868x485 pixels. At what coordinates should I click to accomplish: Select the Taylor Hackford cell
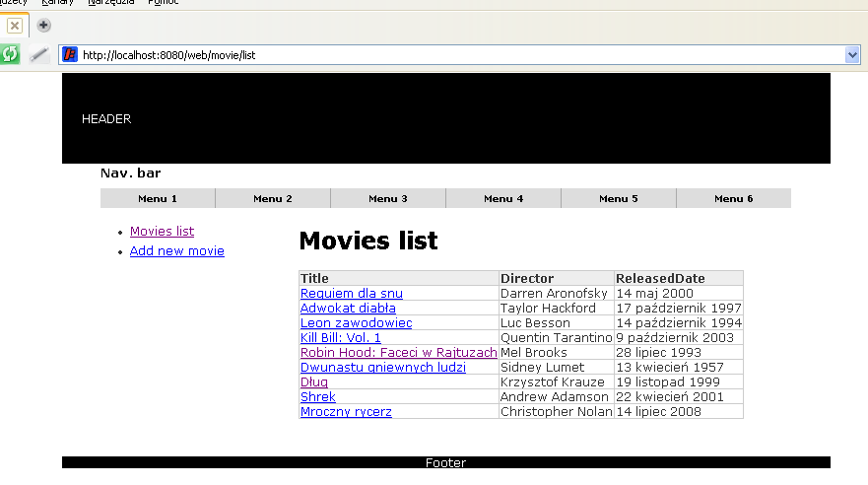click(x=557, y=308)
